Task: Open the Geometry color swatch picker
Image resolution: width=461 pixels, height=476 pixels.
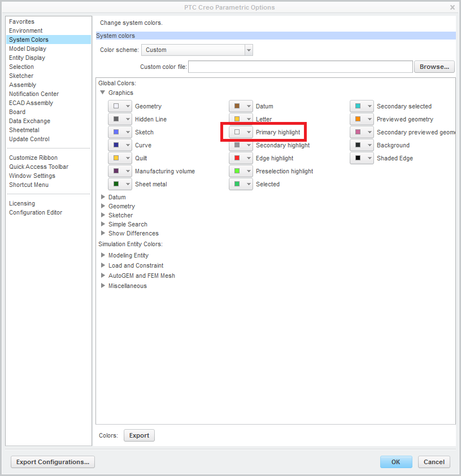Action: pos(120,106)
